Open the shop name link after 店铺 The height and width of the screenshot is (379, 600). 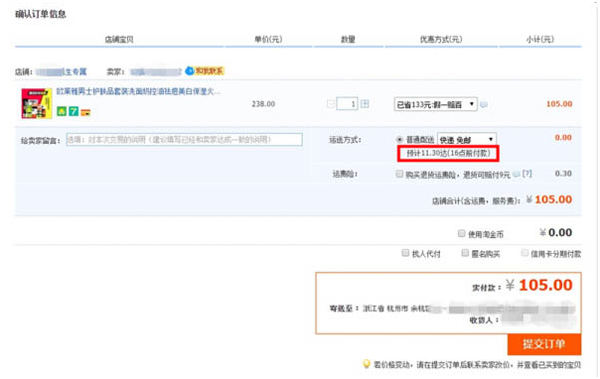61,72
